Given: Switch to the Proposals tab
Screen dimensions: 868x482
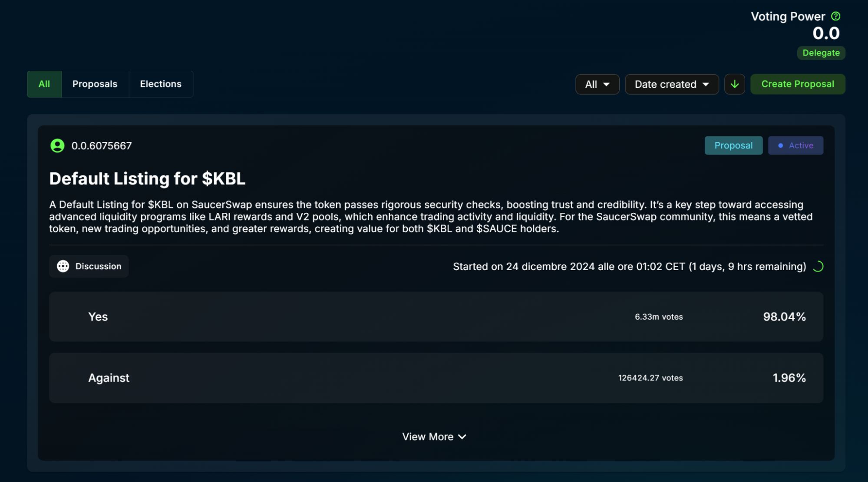Looking at the screenshot, I should [95, 84].
